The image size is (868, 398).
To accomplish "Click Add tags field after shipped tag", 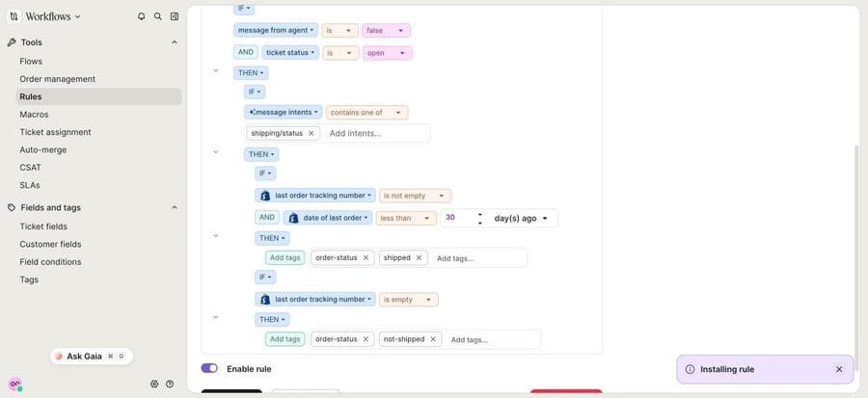I will pyautogui.click(x=477, y=258).
